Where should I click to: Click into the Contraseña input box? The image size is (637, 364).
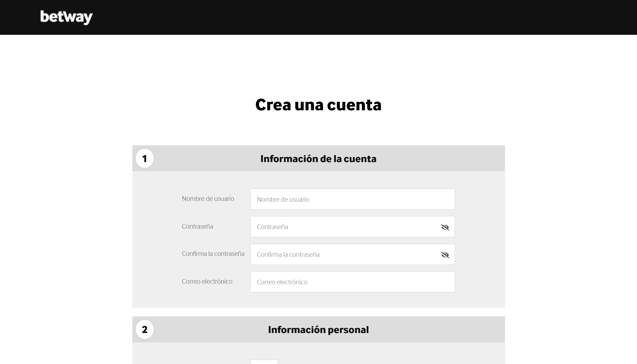tap(352, 227)
